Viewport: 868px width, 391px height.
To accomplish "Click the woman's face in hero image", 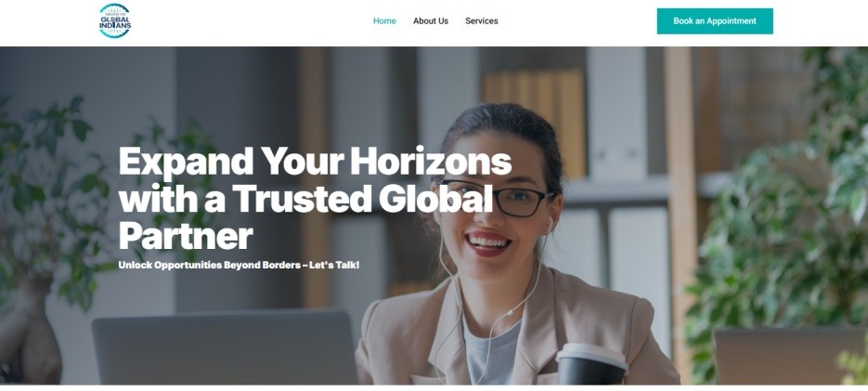I will coord(490,214).
